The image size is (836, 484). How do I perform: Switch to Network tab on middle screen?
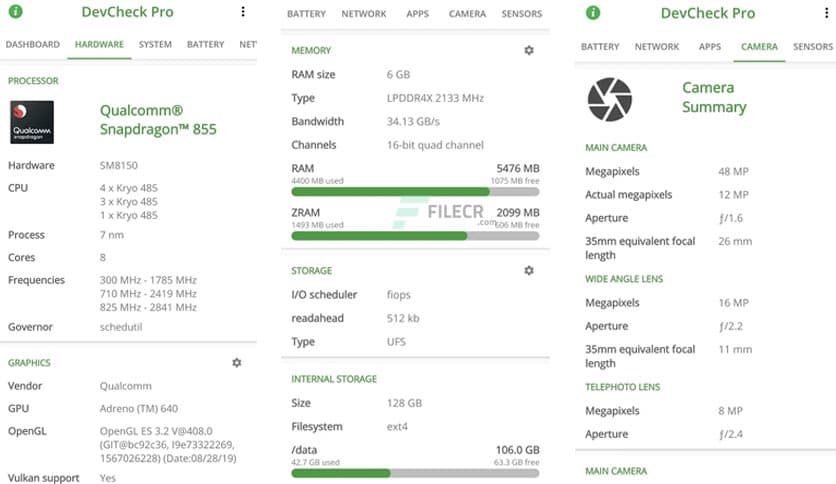364,14
